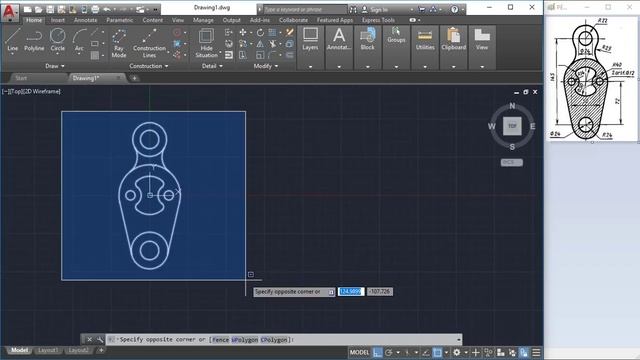This screenshot has height=360, width=640.
Task: Click the WCS label under ViewCube
Action: [511, 162]
